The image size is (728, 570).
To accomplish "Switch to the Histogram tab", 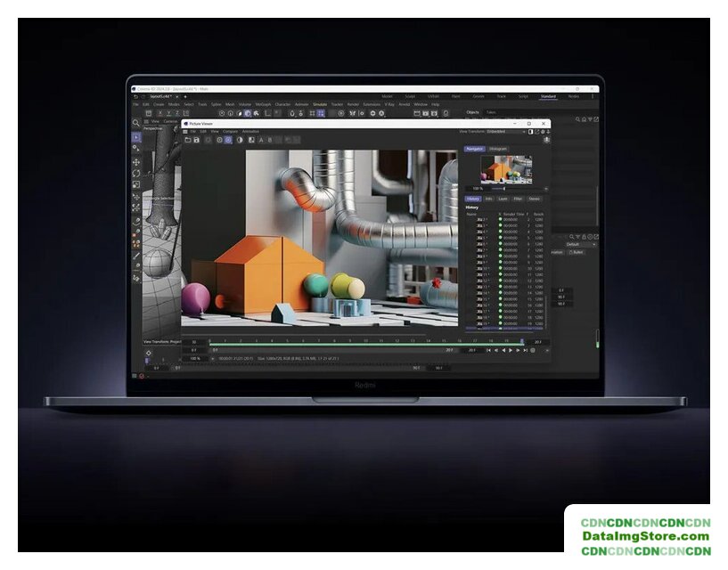I will tap(497, 149).
